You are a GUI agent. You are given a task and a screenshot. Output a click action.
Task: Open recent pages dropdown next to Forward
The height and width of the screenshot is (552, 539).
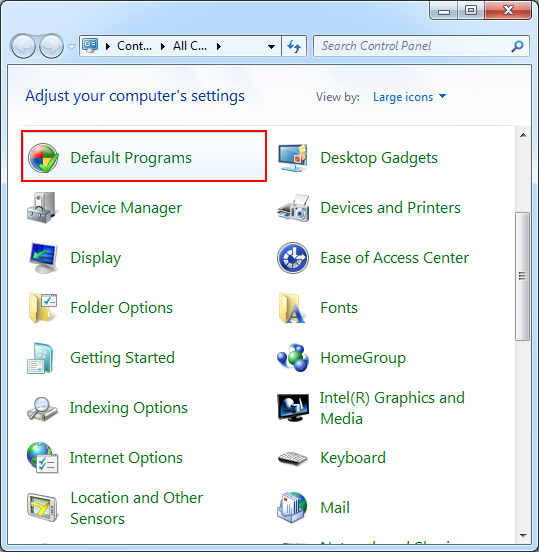[x=71, y=46]
